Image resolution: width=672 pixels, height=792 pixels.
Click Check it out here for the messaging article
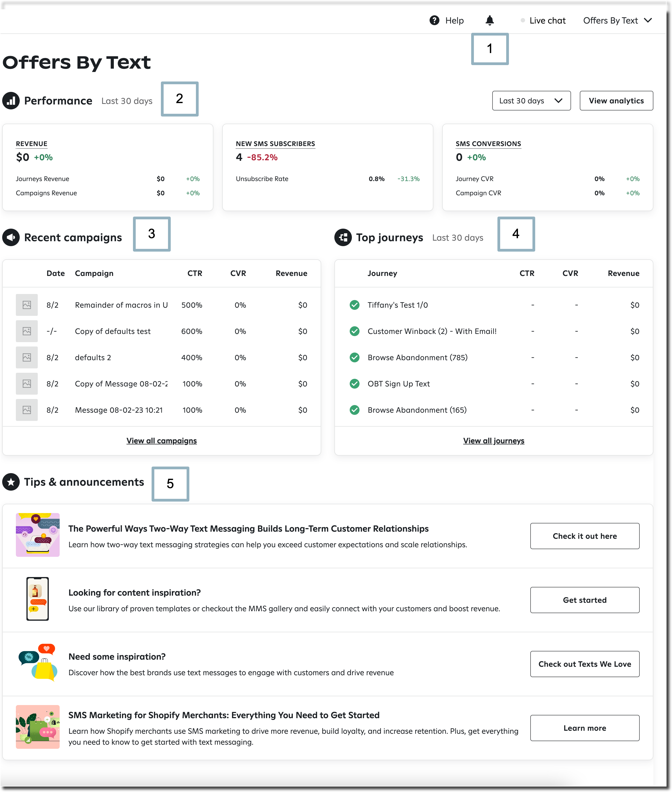pos(584,536)
